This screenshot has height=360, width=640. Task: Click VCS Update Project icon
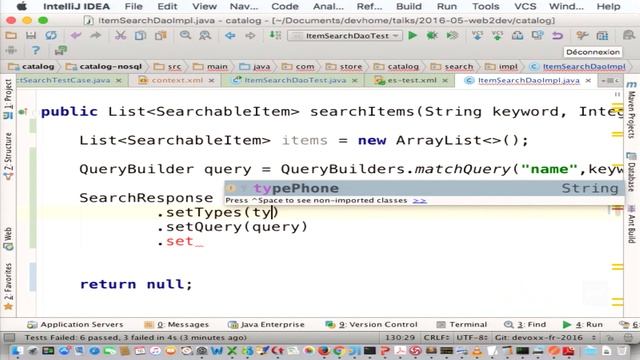click(477, 36)
